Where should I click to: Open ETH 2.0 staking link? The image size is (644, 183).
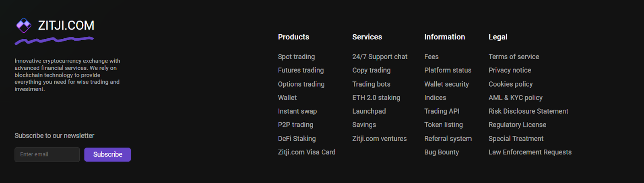(376, 98)
